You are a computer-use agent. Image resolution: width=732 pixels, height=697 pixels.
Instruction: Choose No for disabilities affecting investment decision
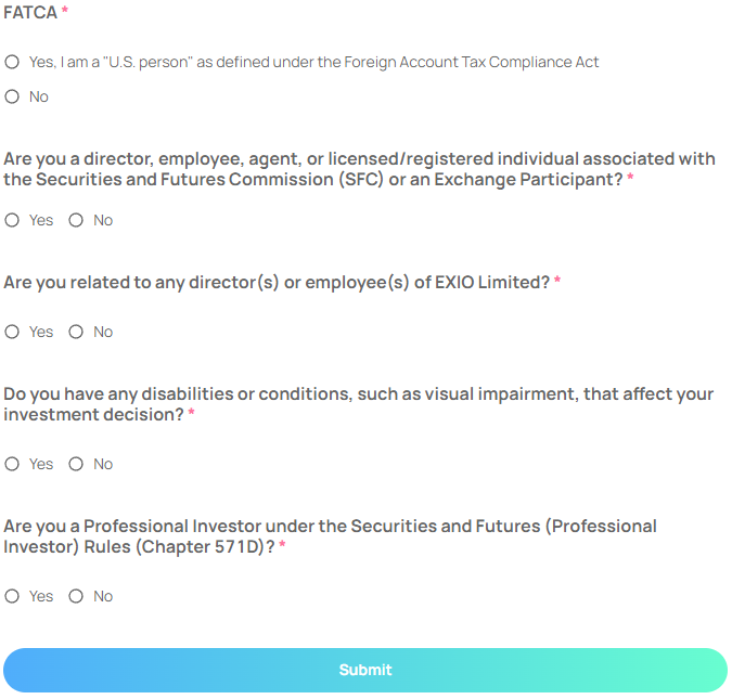point(76,464)
